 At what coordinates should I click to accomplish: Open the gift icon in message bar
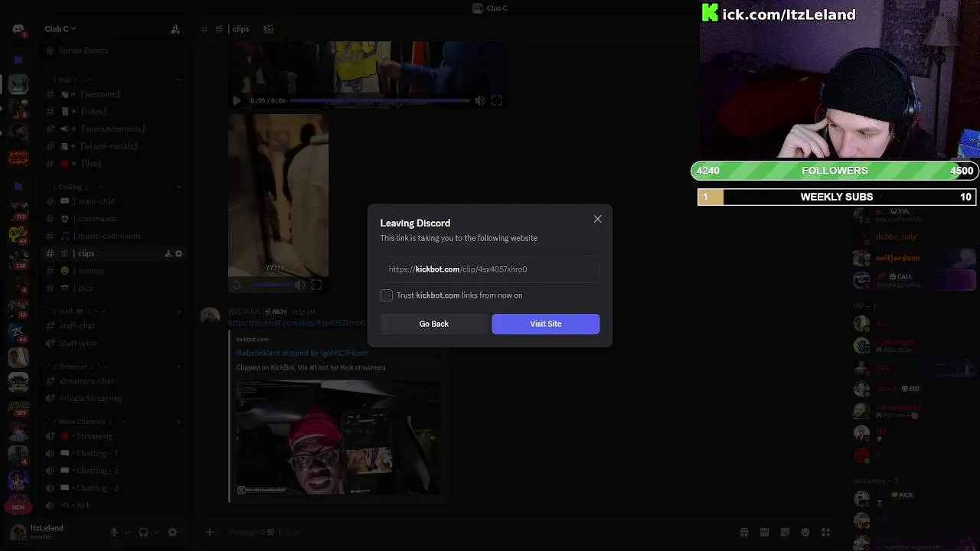[743, 533]
